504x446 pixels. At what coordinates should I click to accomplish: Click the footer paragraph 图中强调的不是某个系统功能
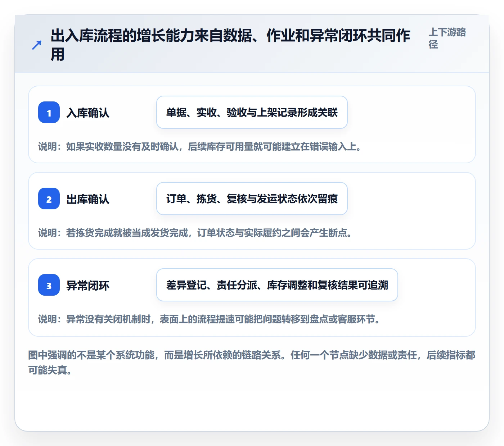(252, 363)
